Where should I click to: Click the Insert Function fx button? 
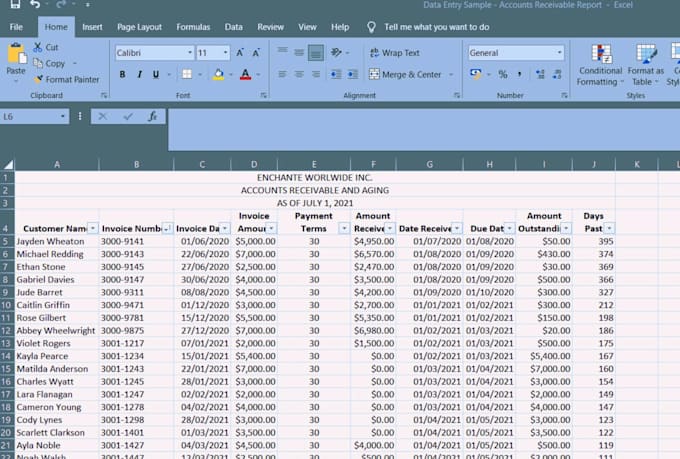click(153, 116)
